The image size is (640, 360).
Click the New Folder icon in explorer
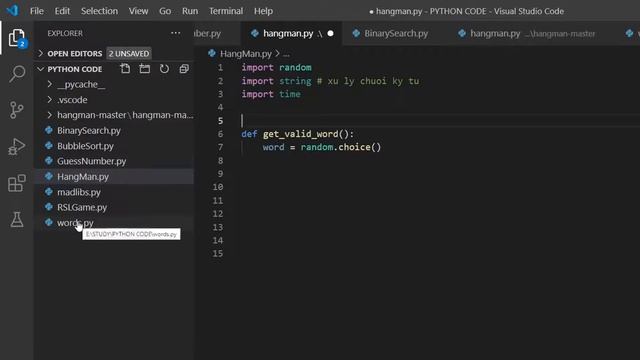point(144,69)
